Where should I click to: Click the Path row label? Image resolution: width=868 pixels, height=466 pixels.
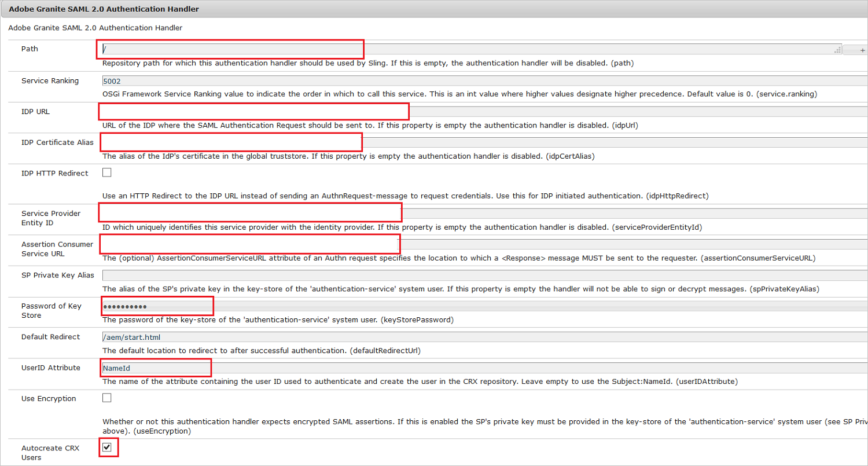click(30, 49)
